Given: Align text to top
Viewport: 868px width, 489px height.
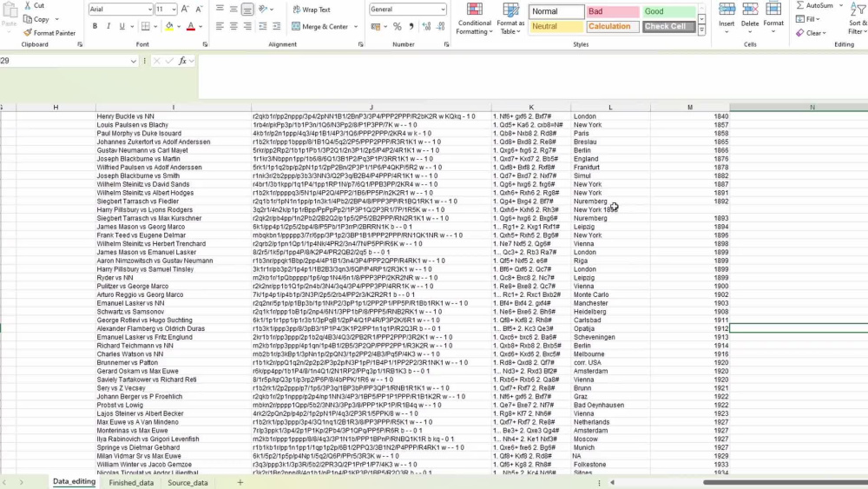Looking at the screenshot, I should (220, 10).
